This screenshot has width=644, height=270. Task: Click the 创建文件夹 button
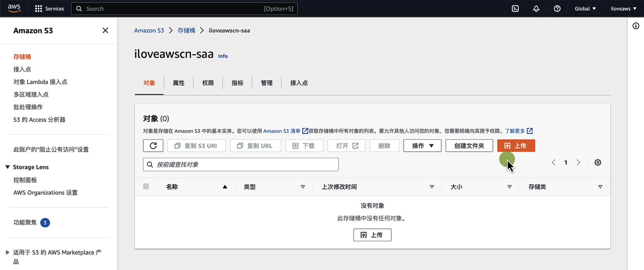tap(469, 146)
